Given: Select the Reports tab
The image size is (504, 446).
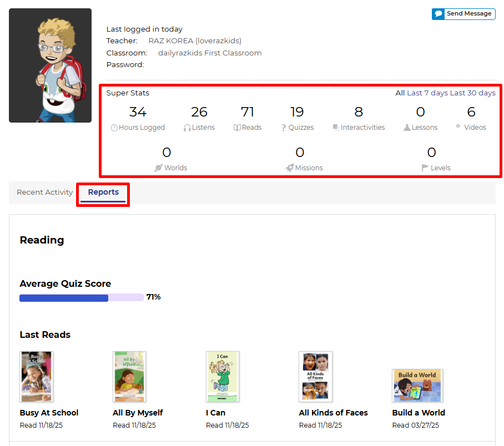Looking at the screenshot, I should coord(103,192).
